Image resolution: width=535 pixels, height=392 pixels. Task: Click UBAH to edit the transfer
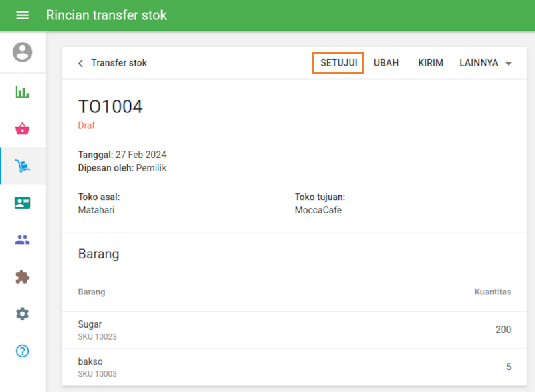386,62
